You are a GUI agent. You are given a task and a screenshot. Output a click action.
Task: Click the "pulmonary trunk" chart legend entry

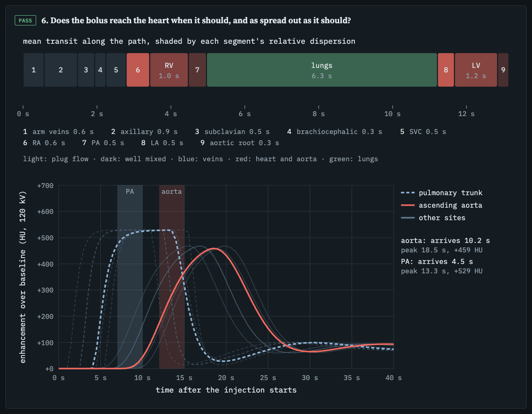click(x=442, y=193)
